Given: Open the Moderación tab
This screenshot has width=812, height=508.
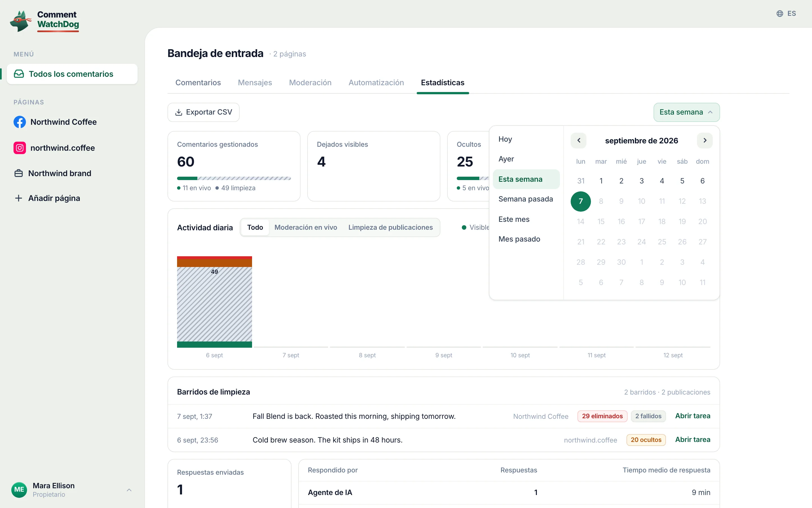Looking at the screenshot, I should 310,83.
